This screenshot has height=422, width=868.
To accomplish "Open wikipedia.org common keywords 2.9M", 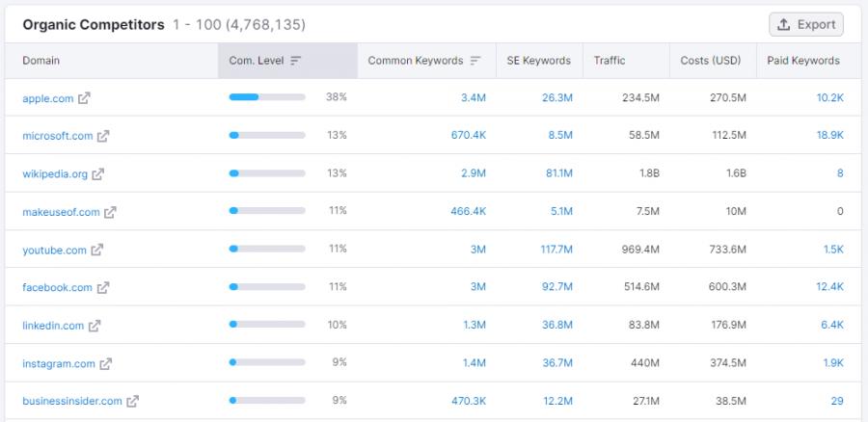I will tap(474, 173).
